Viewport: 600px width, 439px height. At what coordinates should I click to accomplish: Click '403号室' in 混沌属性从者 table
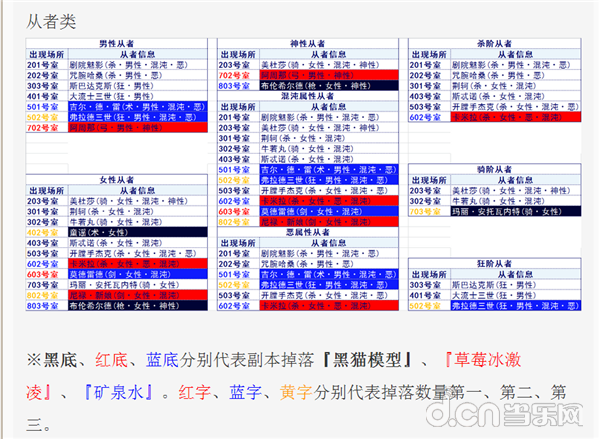234,159
